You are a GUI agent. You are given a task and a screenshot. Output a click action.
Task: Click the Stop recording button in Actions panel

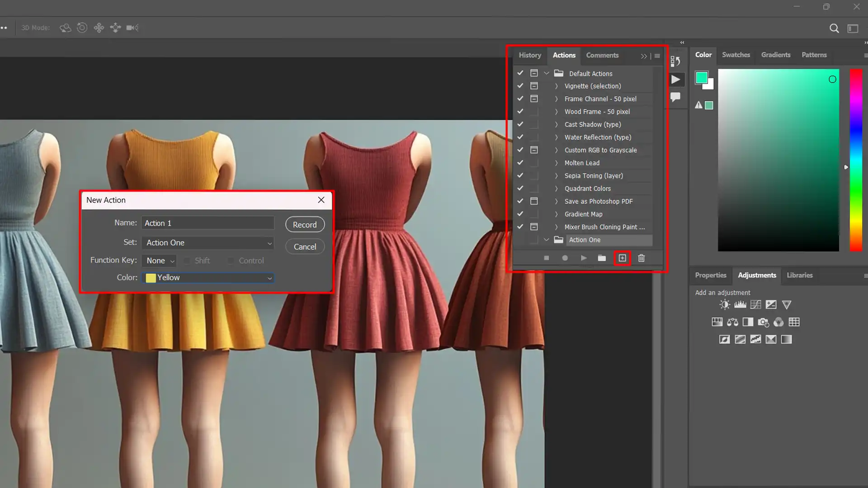546,258
